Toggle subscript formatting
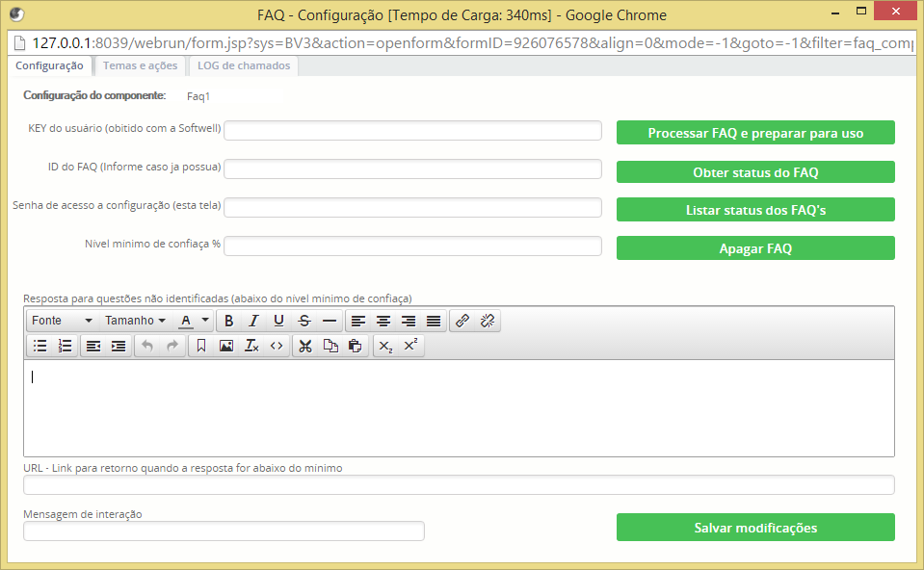The height and width of the screenshot is (570, 924). point(385,347)
